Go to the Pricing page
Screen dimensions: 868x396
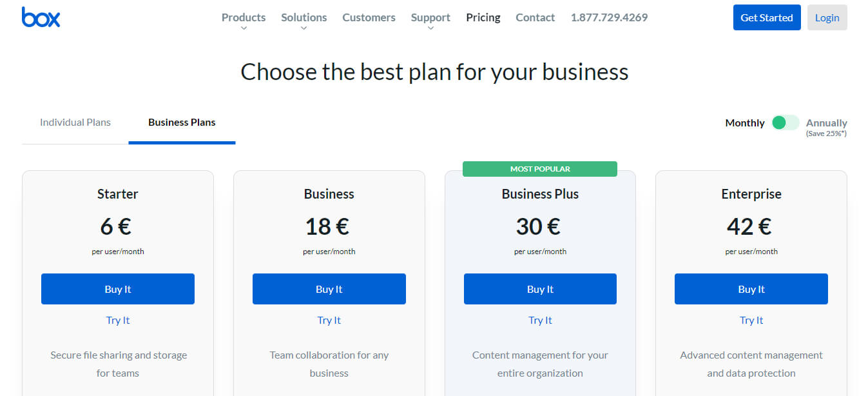pyautogui.click(x=483, y=17)
